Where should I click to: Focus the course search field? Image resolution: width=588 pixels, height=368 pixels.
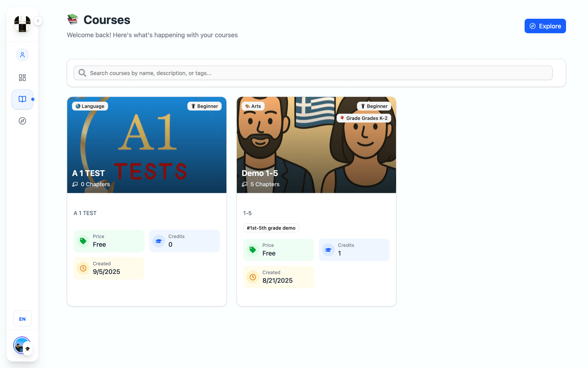313,73
